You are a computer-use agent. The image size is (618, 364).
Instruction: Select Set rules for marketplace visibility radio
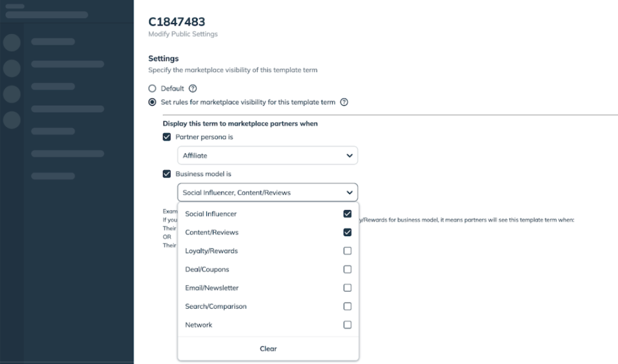152,103
